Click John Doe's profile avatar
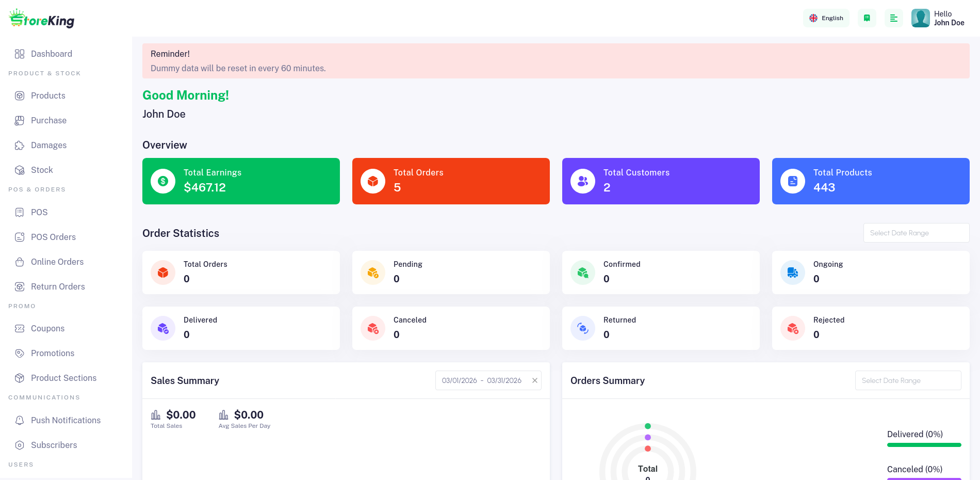Viewport: 980px width, 480px height. click(x=920, y=18)
